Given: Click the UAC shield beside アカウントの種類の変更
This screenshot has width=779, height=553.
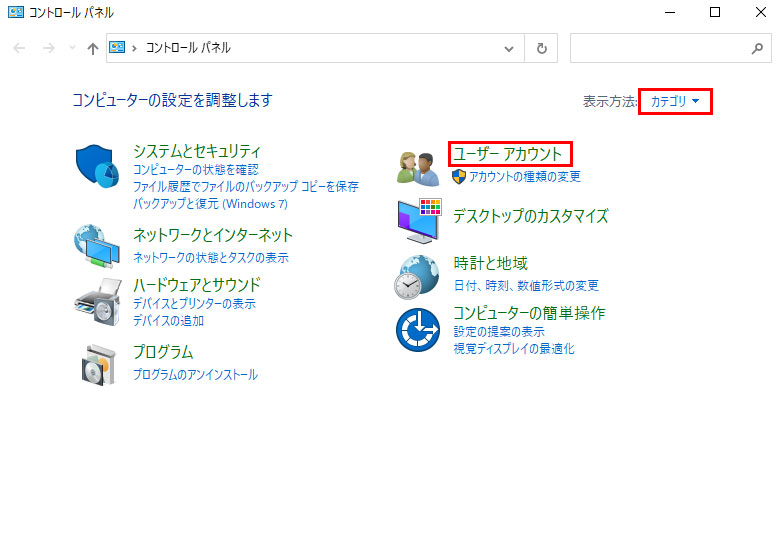Looking at the screenshot, I should pyautogui.click(x=459, y=176).
